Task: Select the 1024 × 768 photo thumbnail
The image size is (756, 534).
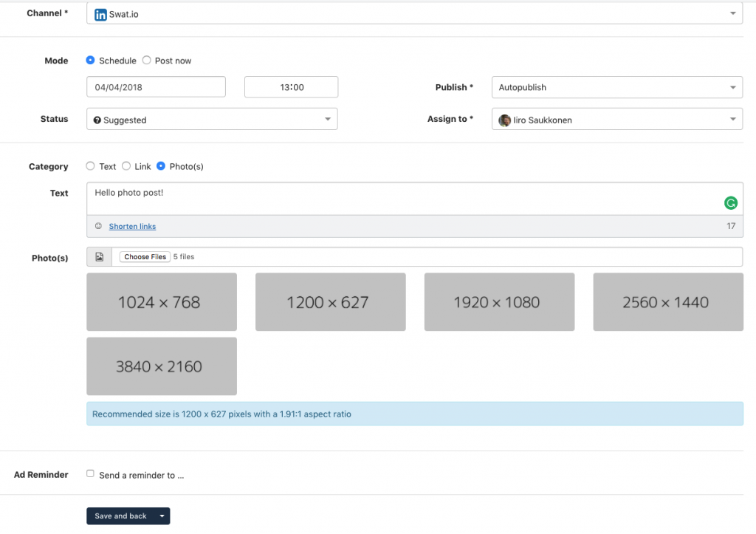Action: click(x=162, y=302)
